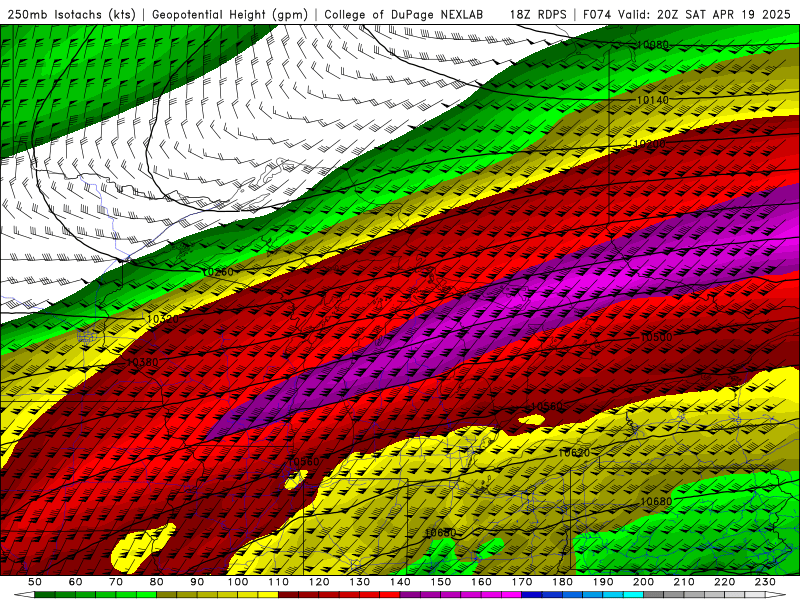This screenshot has height=600, width=800.
Task: Click the 190 value on color scale
Action: 603,582
